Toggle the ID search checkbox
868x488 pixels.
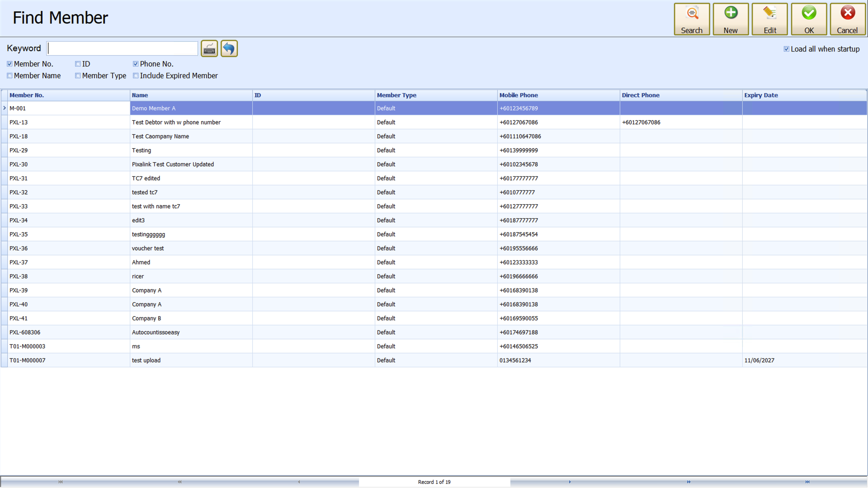78,64
